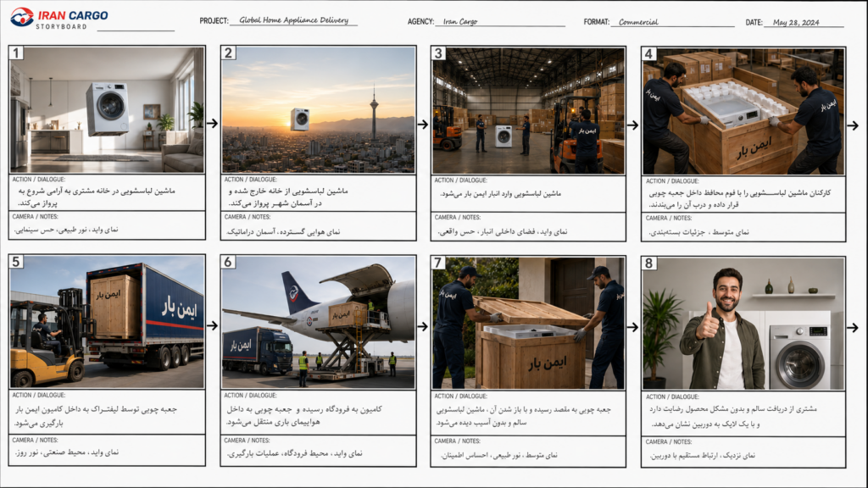The height and width of the screenshot is (488, 868).
Task: Click the IRAN CARGO title text
Action: pos(73,15)
